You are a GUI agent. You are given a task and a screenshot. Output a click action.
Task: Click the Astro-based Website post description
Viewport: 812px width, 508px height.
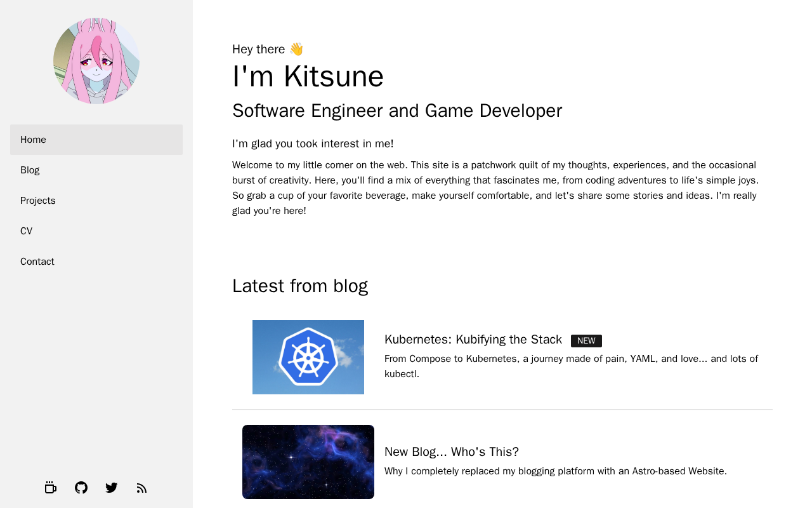(x=556, y=471)
